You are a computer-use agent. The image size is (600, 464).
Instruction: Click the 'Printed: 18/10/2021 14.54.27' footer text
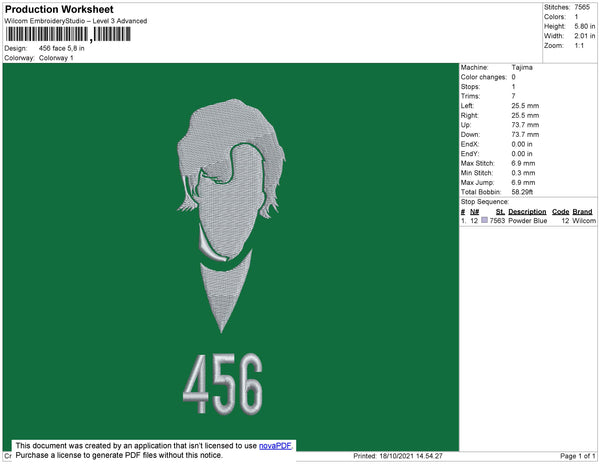(398, 456)
